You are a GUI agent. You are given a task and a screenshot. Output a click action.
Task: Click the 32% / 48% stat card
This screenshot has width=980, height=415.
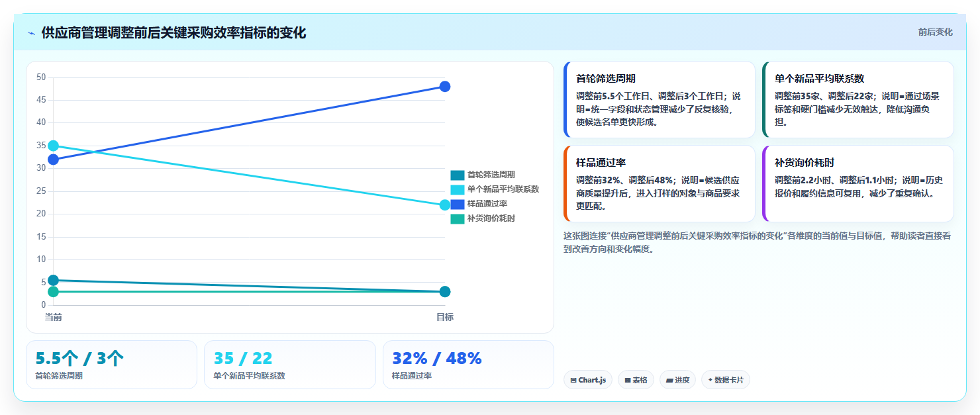468,365
